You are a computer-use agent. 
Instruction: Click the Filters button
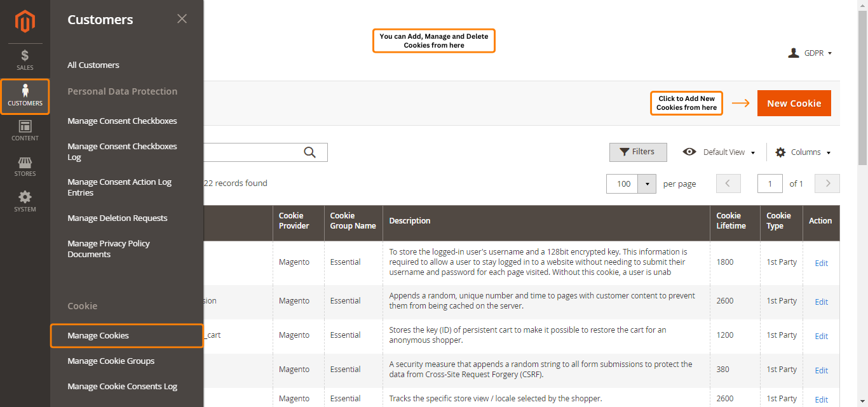pos(638,152)
